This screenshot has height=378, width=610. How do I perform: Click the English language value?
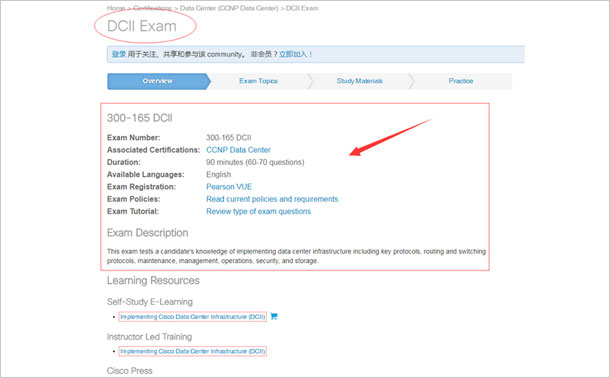point(219,175)
